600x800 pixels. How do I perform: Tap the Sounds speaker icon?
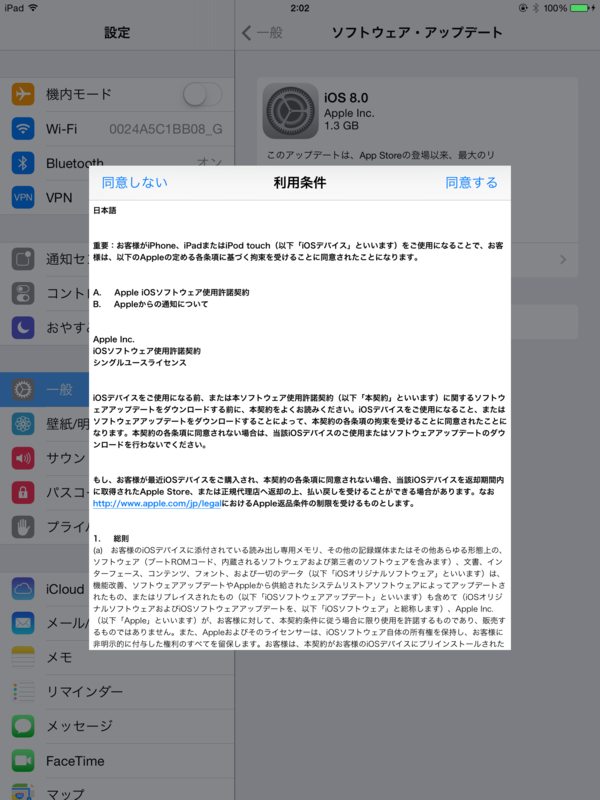23,458
